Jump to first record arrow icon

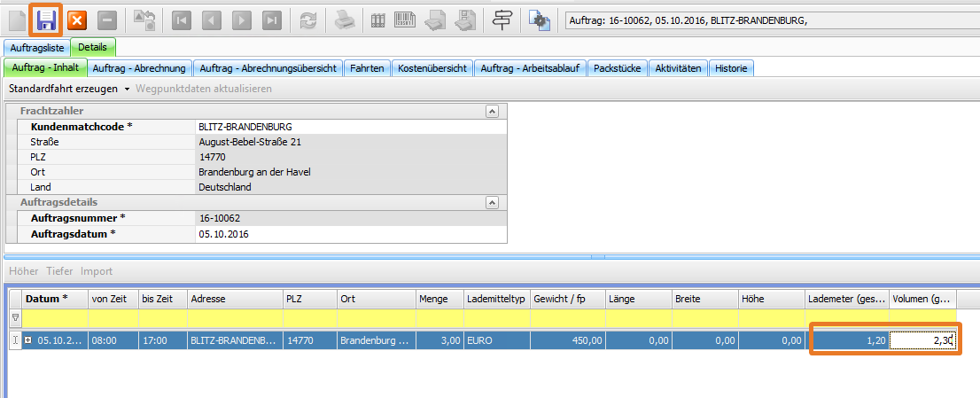point(182,20)
